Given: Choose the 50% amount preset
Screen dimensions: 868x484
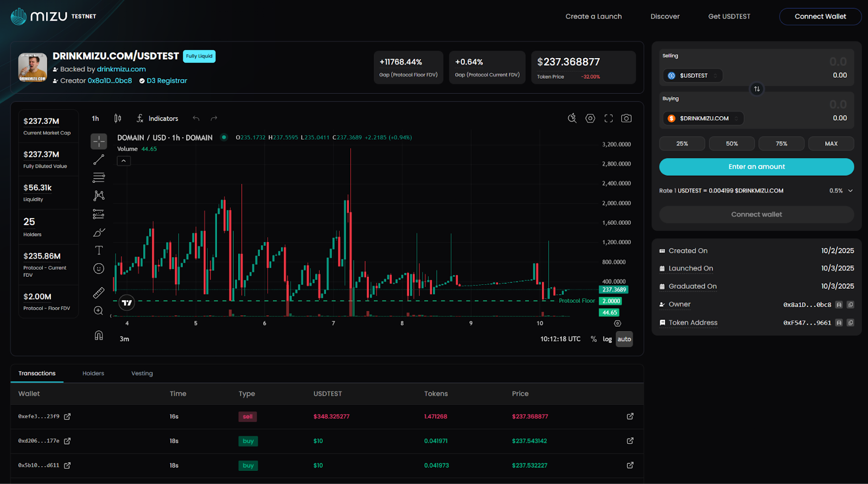Looking at the screenshot, I should click(x=731, y=144).
